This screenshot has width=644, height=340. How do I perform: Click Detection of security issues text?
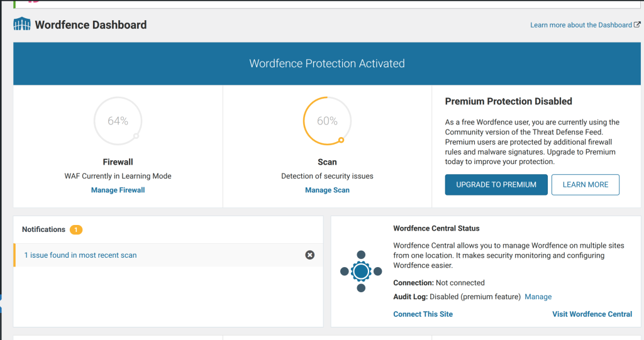coord(327,176)
